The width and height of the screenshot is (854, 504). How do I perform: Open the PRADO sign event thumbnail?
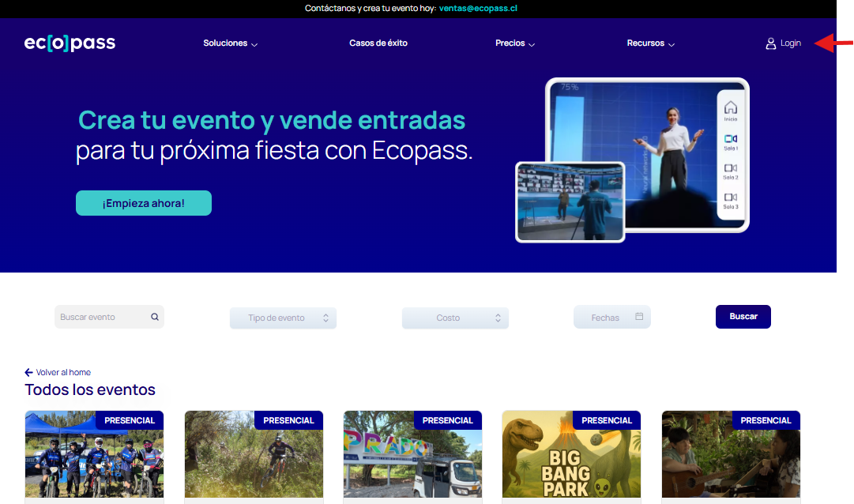(413, 454)
